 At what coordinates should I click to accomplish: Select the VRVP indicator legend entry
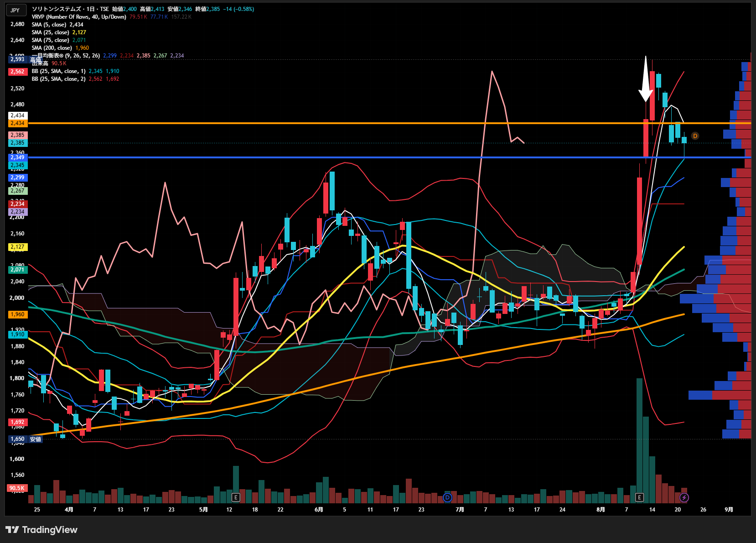click(x=79, y=17)
